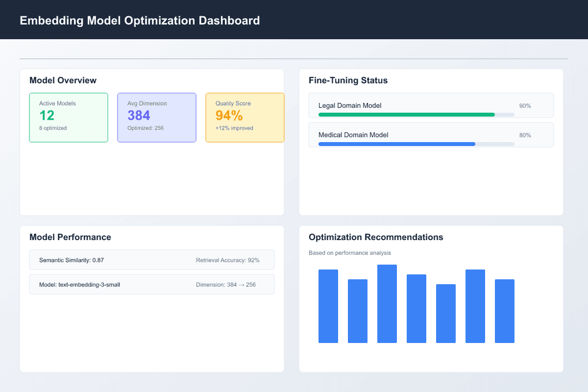
Task: Click the 90% label for Legal Domain Model
Action: tap(524, 106)
